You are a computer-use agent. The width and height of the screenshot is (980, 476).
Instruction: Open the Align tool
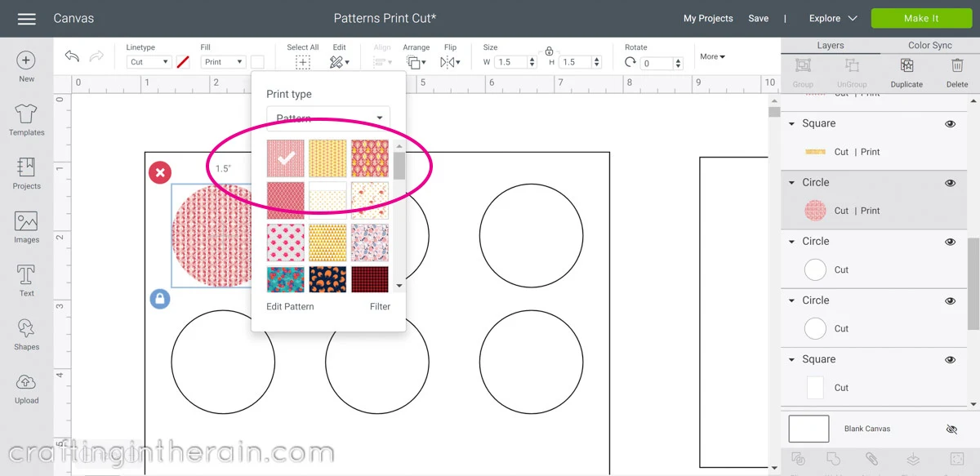[382, 62]
